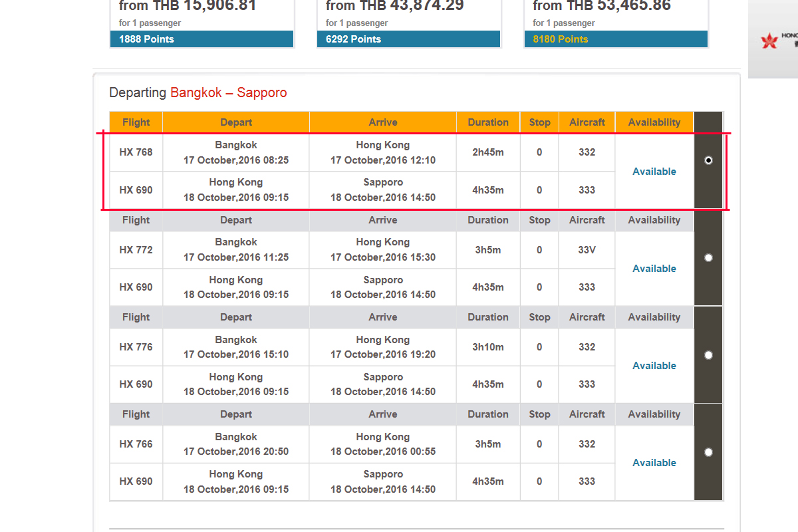
Task: Click the Hong Kong 15:30 arrival cell
Action: (383, 250)
